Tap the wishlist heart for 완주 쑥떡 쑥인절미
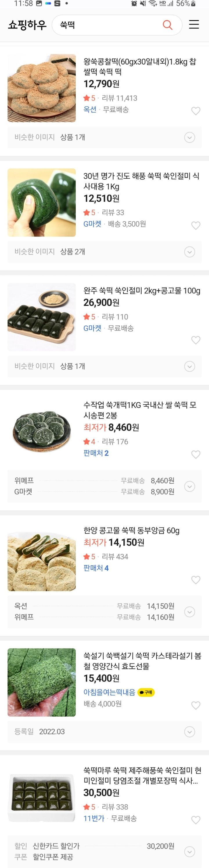 click(x=196, y=340)
